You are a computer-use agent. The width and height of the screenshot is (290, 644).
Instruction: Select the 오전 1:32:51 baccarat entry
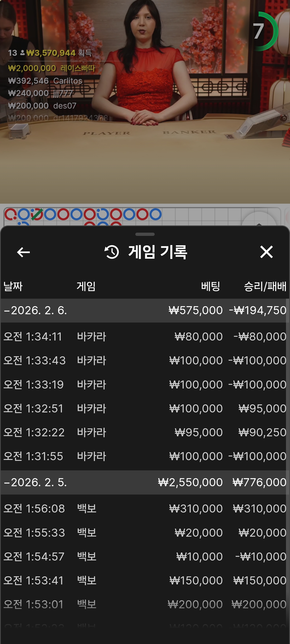point(145,408)
